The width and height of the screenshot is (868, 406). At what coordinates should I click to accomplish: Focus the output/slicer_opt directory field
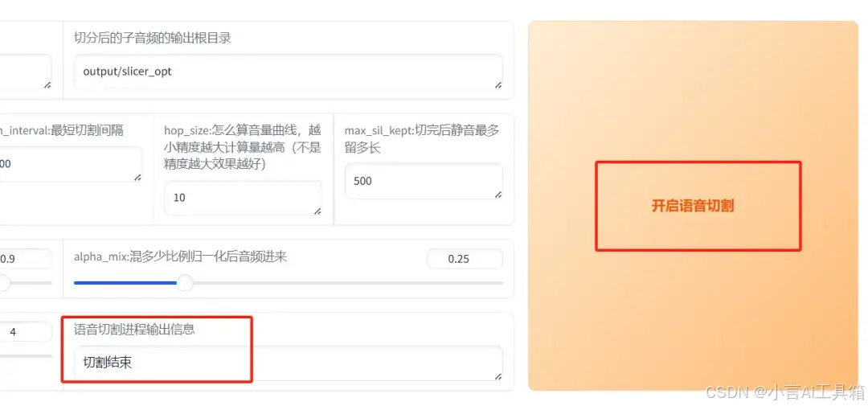click(x=288, y=72)
